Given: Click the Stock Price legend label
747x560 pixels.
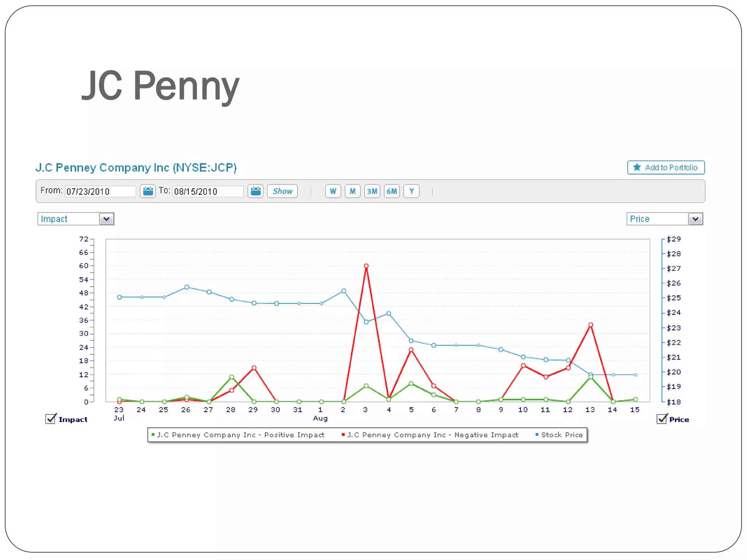Looking at the screenshot, I should coord(562,435).
